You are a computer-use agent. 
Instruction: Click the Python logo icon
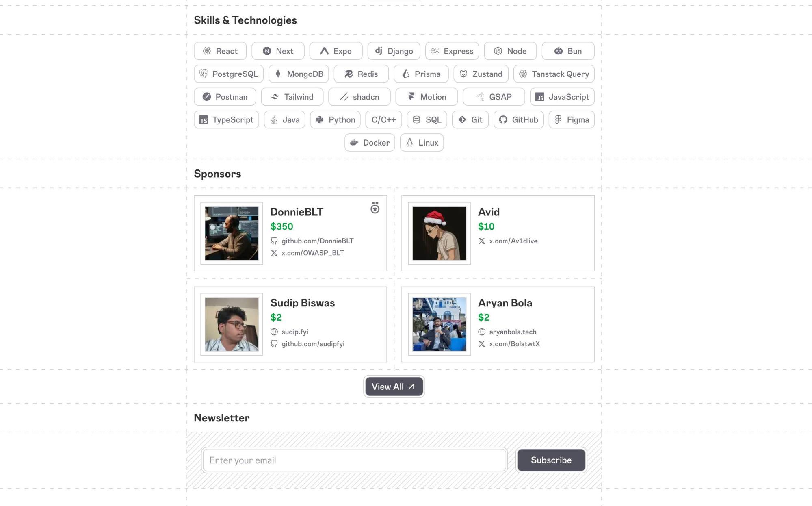click(320, 120)
